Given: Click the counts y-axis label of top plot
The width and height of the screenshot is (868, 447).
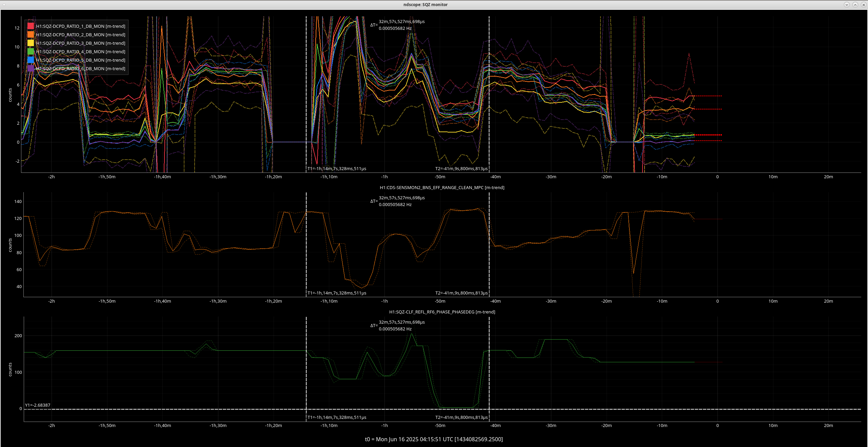Looking at the screenshot, I should [10, 95].
